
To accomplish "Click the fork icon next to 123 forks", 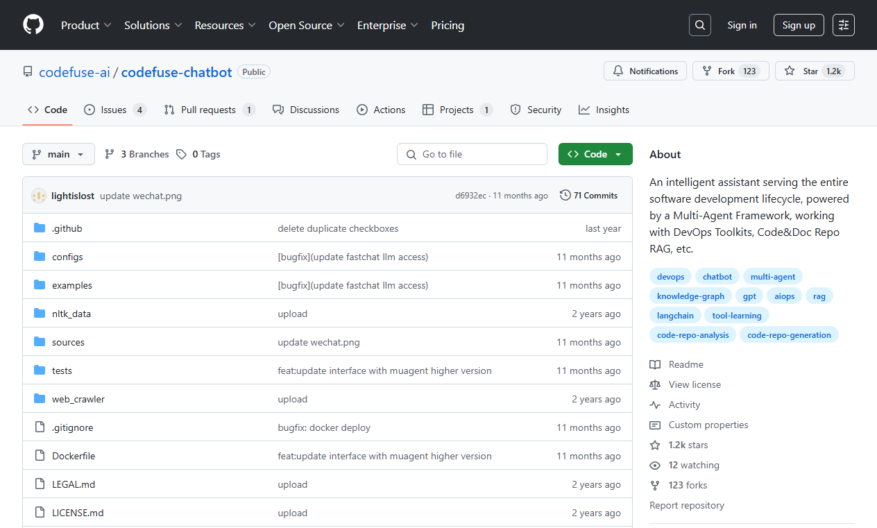I will click(x=655, y=485).
